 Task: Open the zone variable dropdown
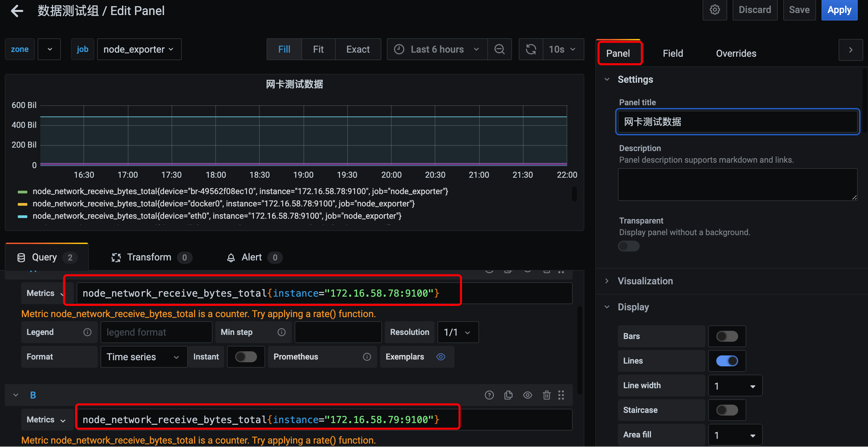point(49,49)
